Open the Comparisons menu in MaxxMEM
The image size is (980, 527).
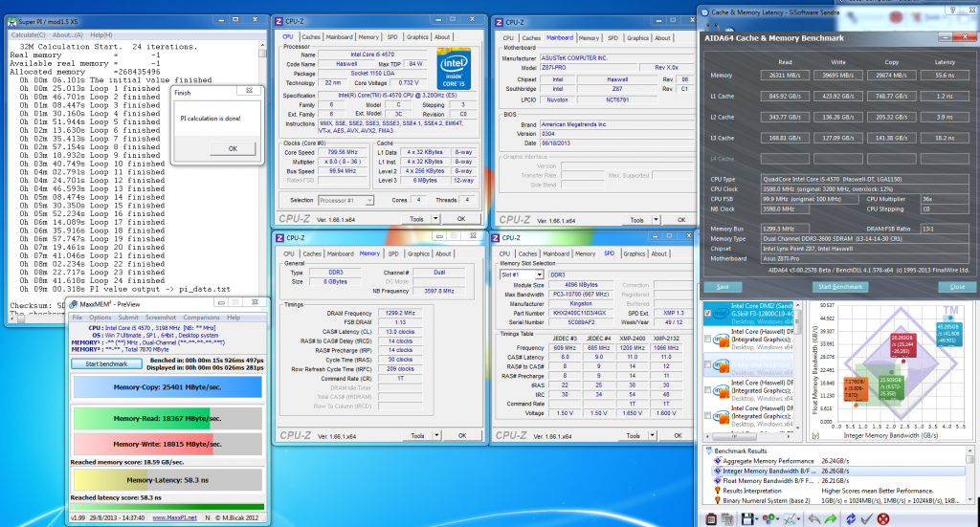pyautogui.click(x=201, y=318)
